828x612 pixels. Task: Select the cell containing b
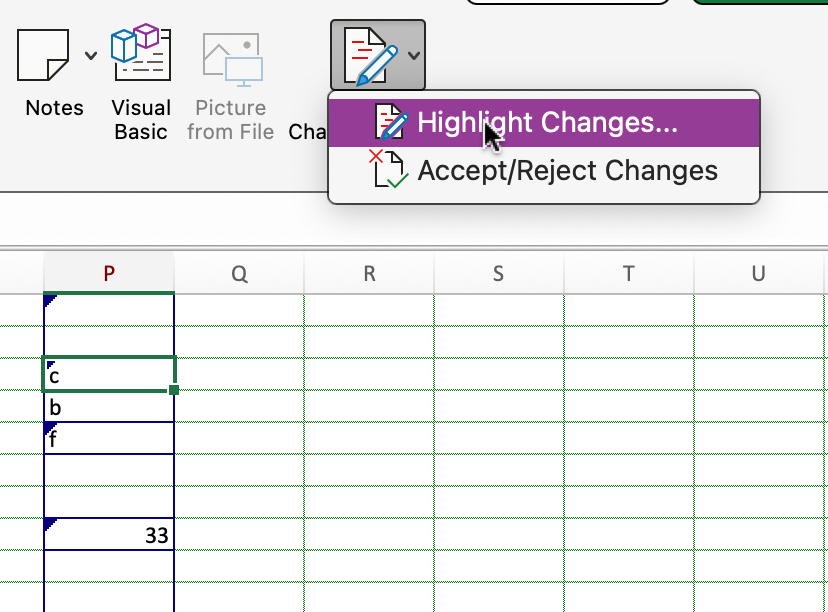tap(109, 407)
